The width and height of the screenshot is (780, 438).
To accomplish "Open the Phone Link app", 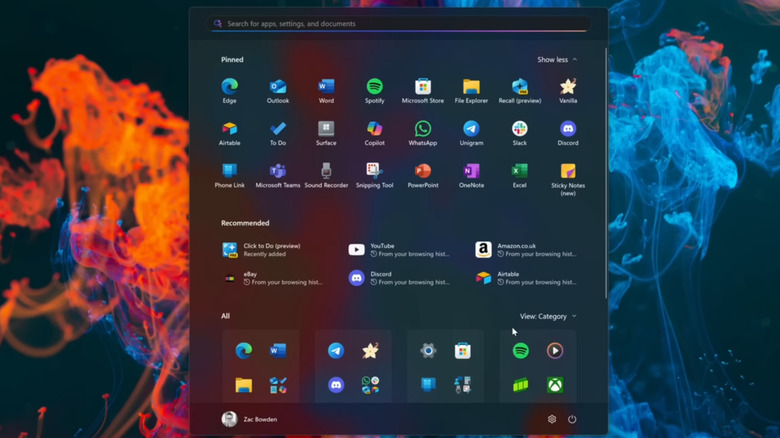I will point(229,175).
